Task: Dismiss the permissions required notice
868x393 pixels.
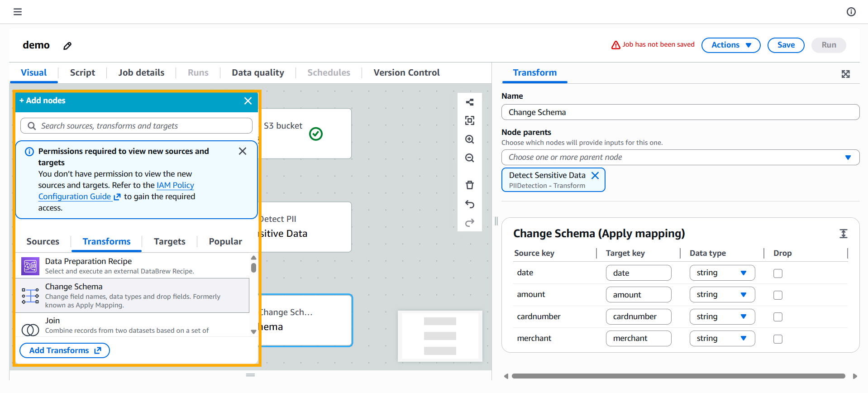Action: coord(243,151)
